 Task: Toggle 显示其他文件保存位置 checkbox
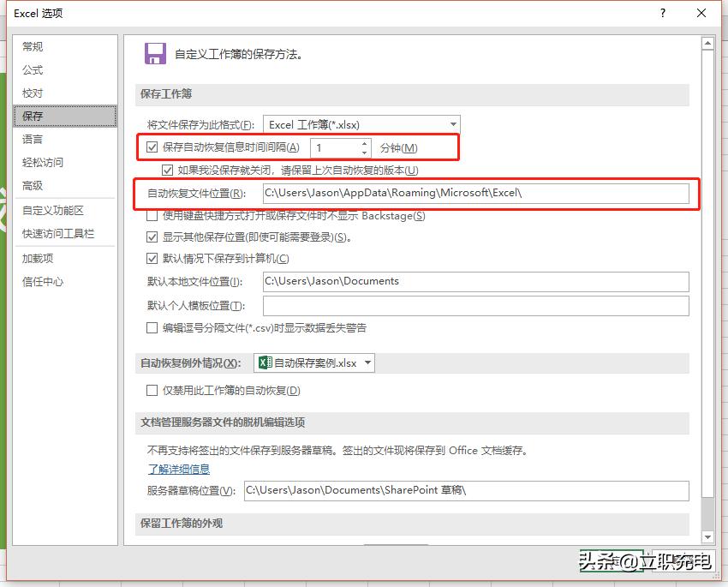pos(152,238)
